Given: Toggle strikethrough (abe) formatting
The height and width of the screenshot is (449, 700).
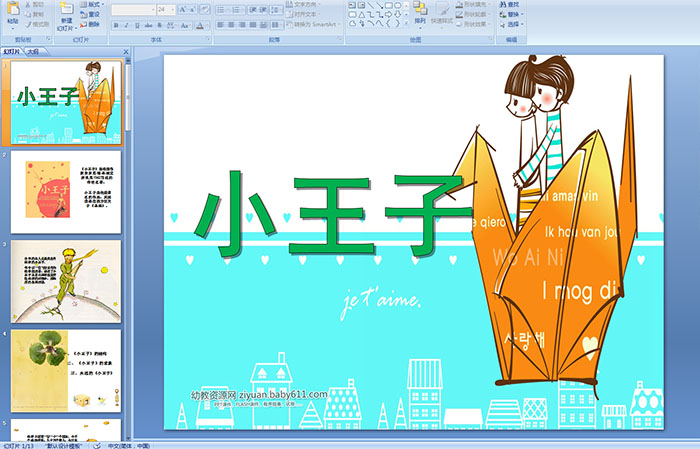Looking at the screenshot, I should click(x=148, y=25).
